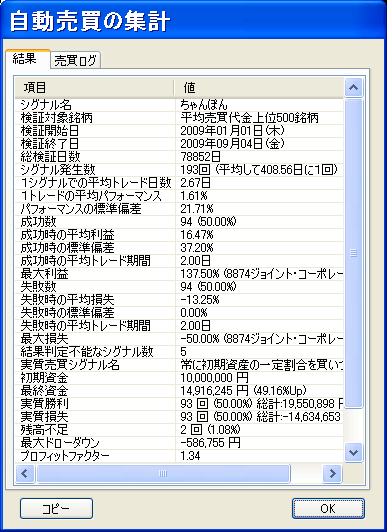Switch to the 売買ログ tab
Viewport: 387px width, 532px height.
(x=76, y=60)
